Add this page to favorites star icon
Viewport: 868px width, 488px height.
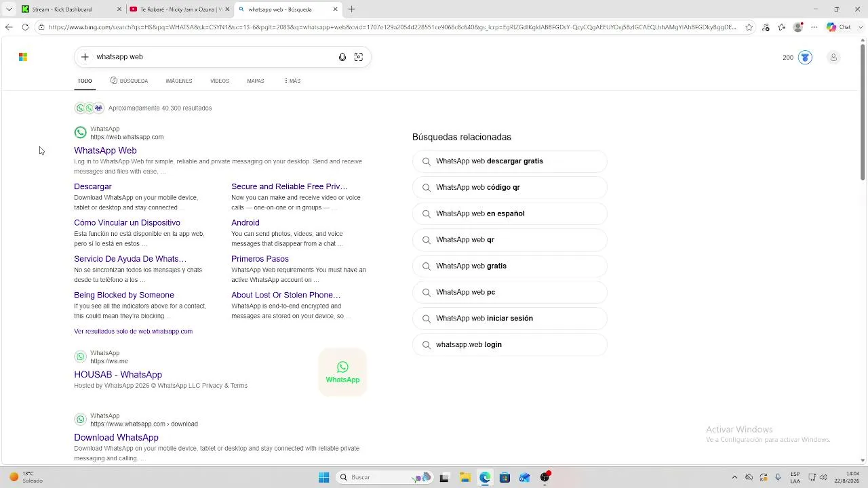click(x=749, y=27)
